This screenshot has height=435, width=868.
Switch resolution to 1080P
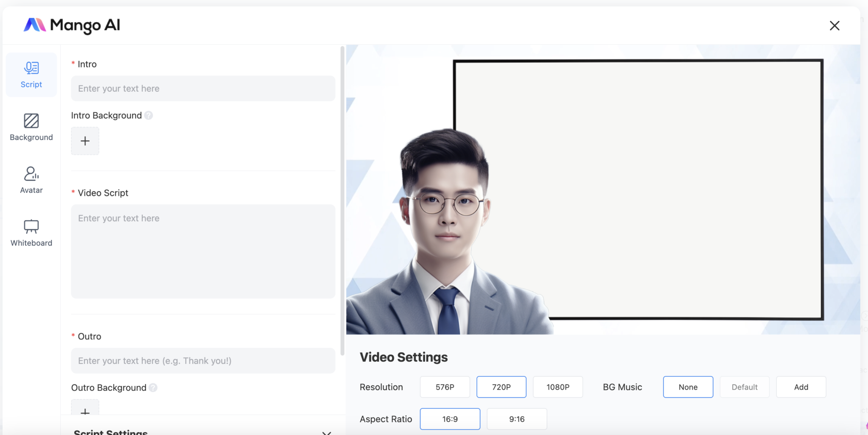[557, 387]
